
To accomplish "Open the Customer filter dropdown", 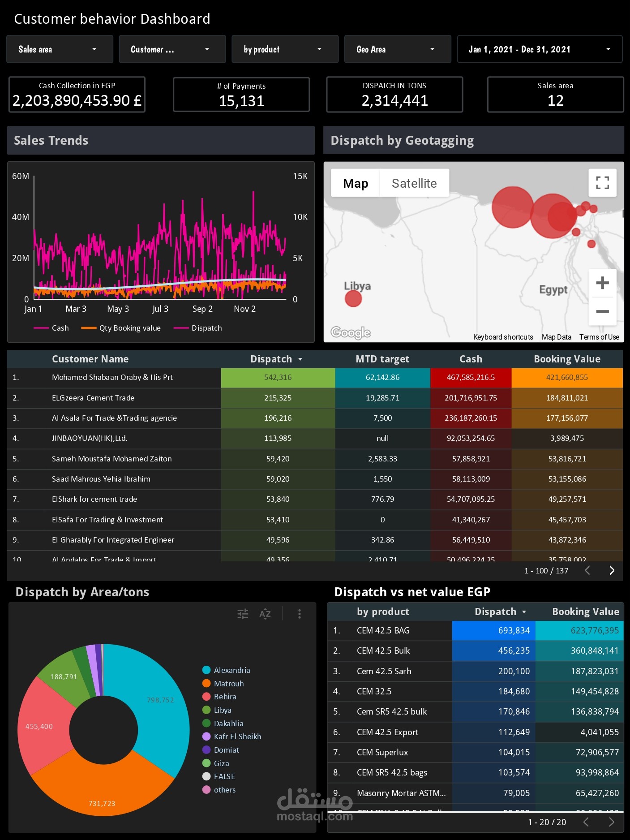I will click(172, 49).
